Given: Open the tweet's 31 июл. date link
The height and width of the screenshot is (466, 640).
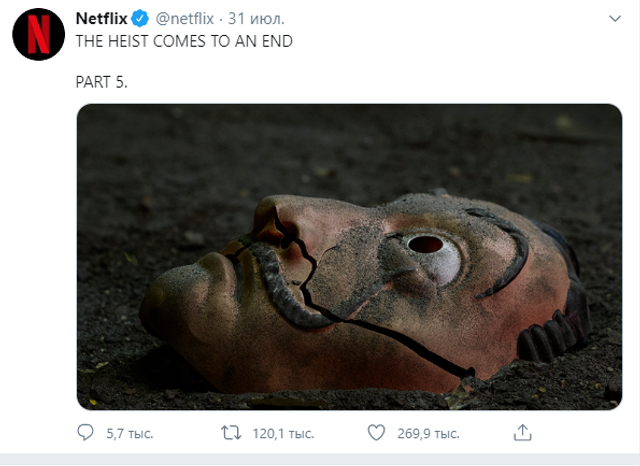Looking at the screenshot, I should click(256, 20).
